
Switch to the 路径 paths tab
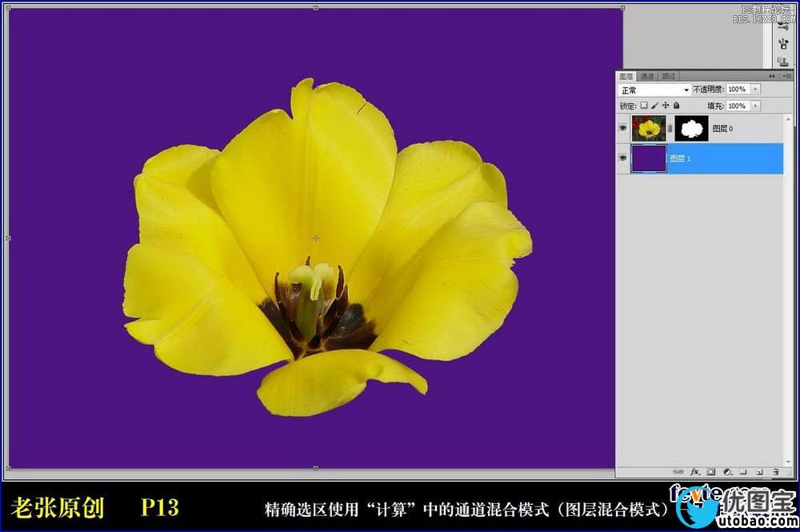point(667,76)
